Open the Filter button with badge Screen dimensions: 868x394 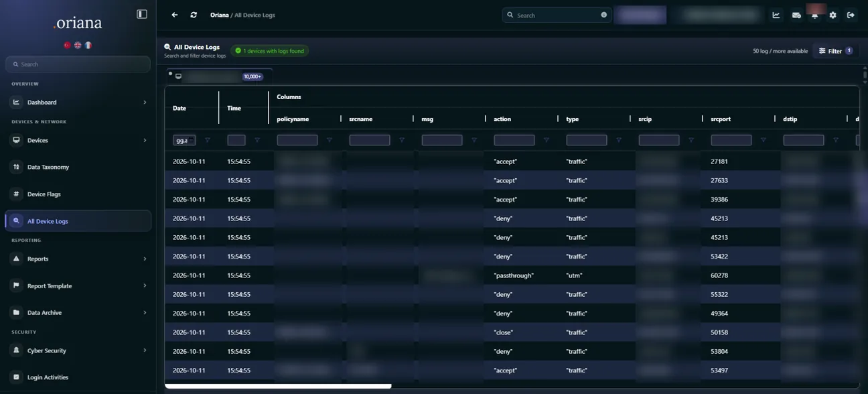[835, 51]
